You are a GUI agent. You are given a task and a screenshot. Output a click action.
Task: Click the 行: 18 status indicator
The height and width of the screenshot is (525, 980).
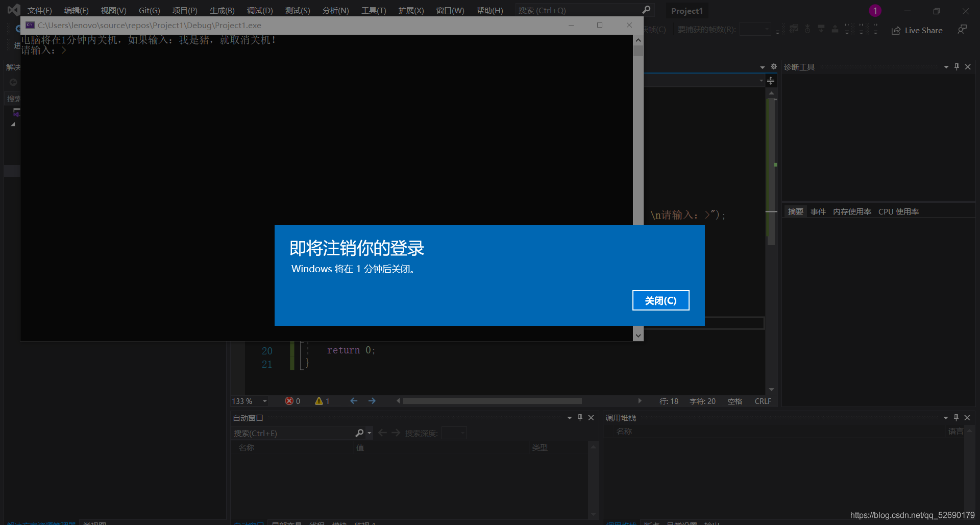point(669,401)
